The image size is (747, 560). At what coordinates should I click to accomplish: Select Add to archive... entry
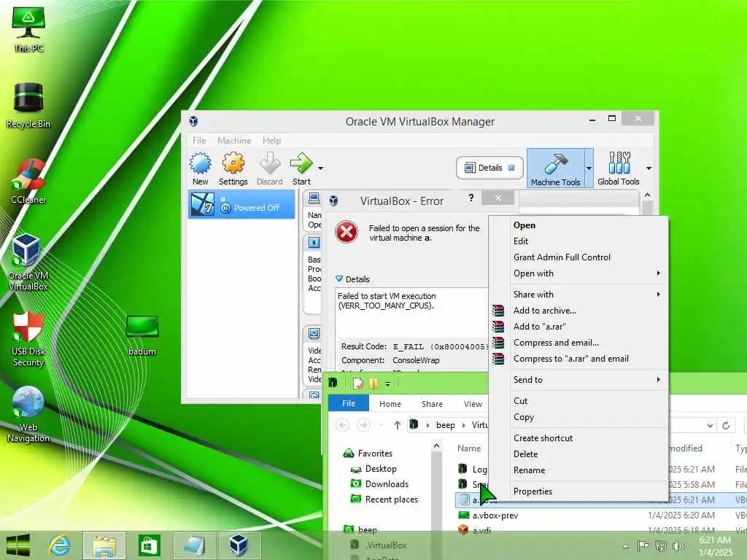[579, 311]
